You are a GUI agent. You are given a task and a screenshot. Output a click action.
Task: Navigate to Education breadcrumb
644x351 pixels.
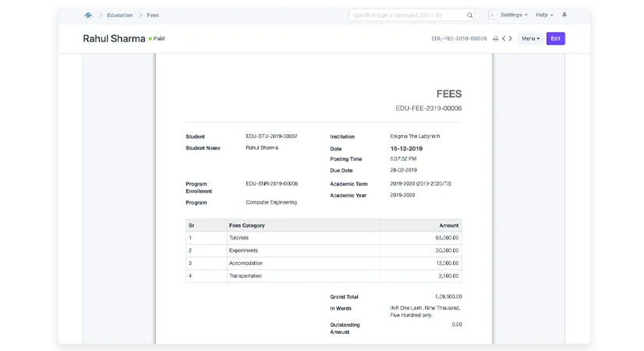(x=119, y=15)
